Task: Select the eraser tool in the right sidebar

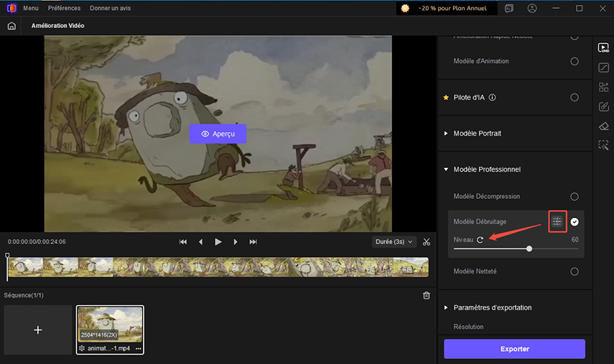Action: pyautogui.click(x=603, y=126)
